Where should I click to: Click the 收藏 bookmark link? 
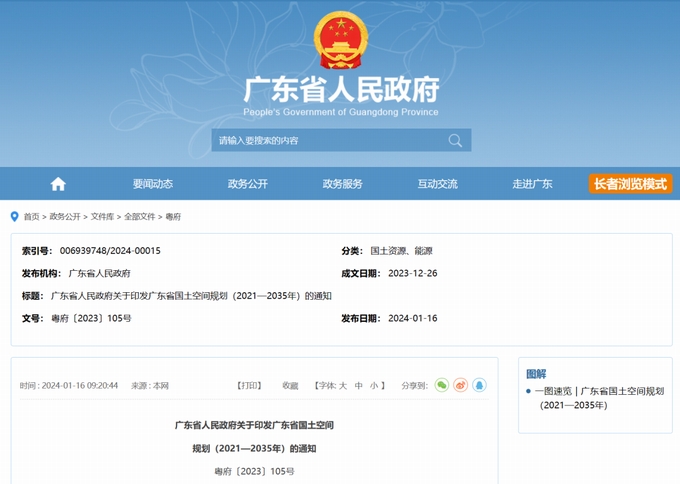click(290, 385)
